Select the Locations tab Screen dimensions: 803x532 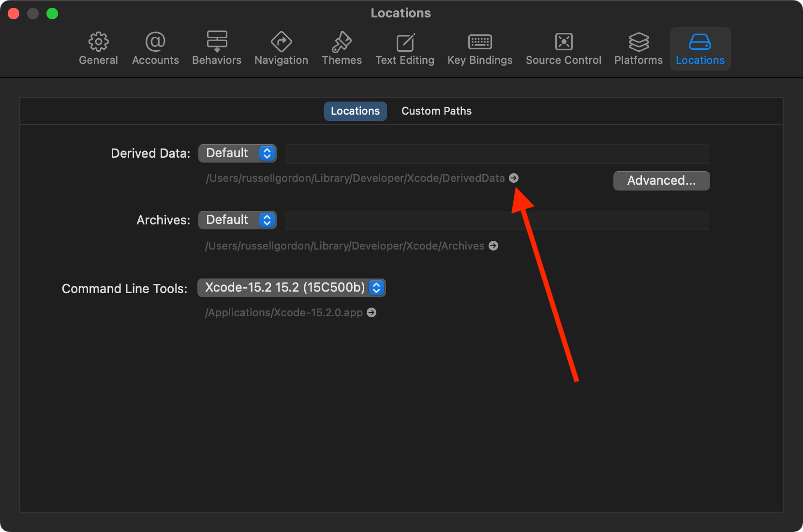(355, 111)
